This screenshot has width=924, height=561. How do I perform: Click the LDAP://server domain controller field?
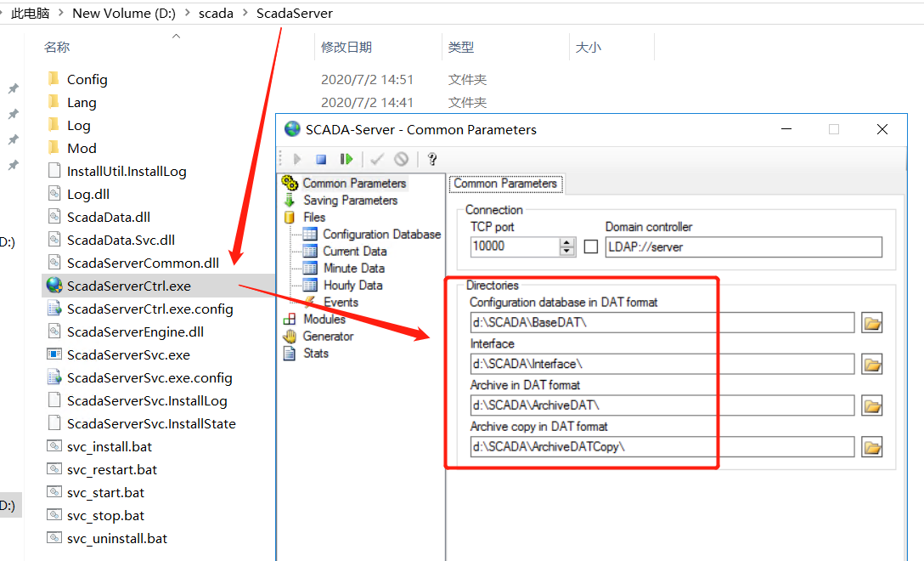pyautogui.click(x=744, y=247)
